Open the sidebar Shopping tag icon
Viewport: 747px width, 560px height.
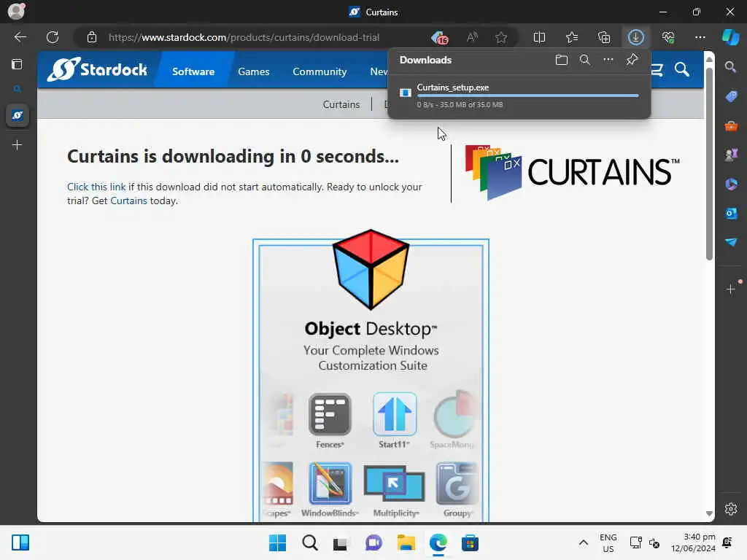731,96
